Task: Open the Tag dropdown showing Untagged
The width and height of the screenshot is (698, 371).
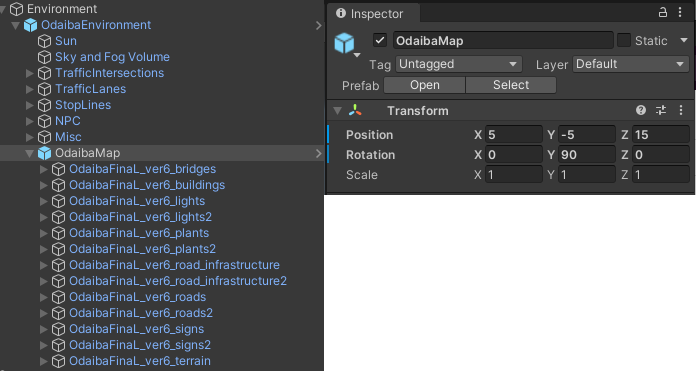Action: pos(459,64)
